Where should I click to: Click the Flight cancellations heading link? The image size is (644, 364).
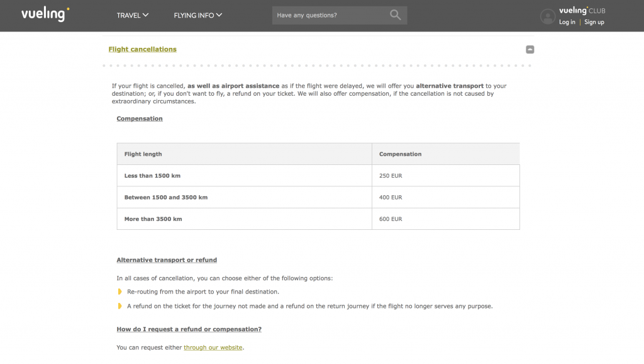142,49
